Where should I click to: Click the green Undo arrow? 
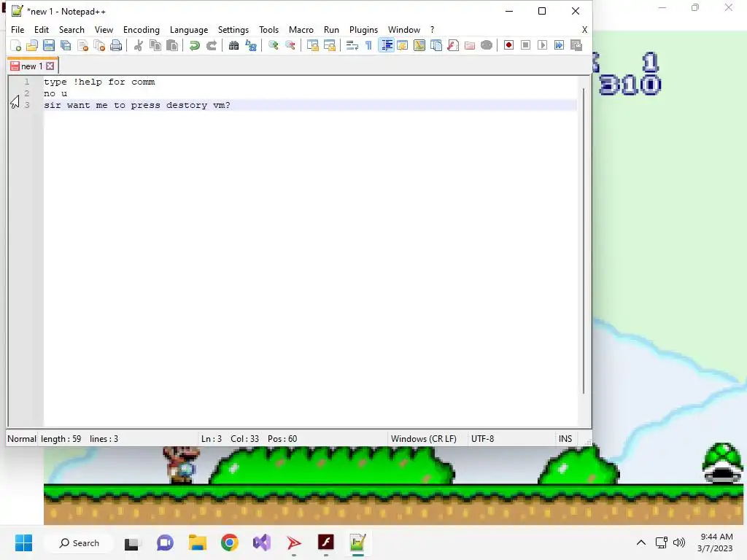pyautogui.click(x=194, y=46)
